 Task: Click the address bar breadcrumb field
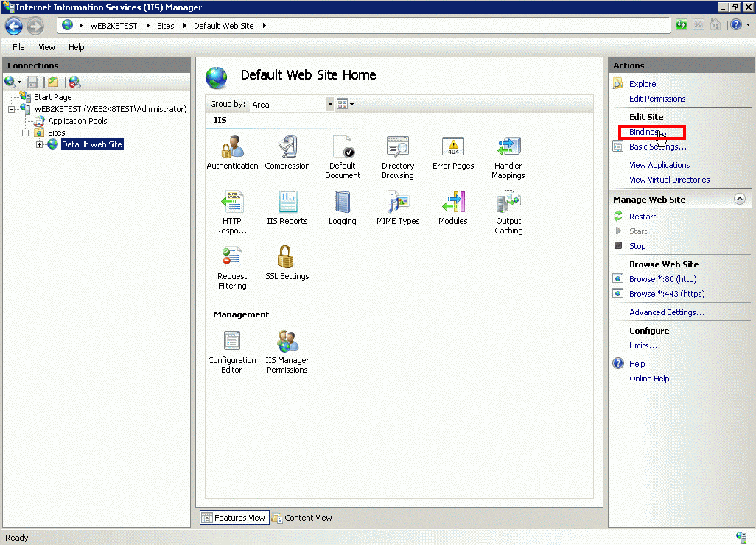pyautogui.click(x=442, y=26)
